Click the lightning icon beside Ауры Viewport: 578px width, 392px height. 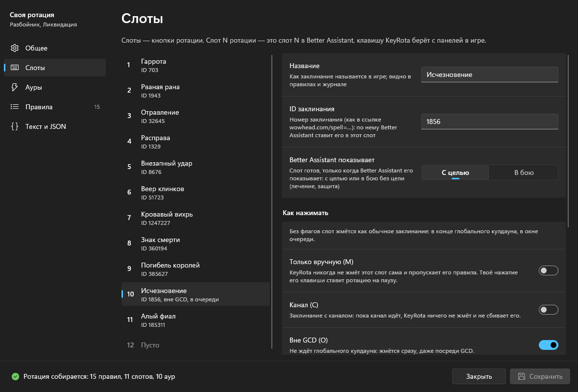point(15,87)
